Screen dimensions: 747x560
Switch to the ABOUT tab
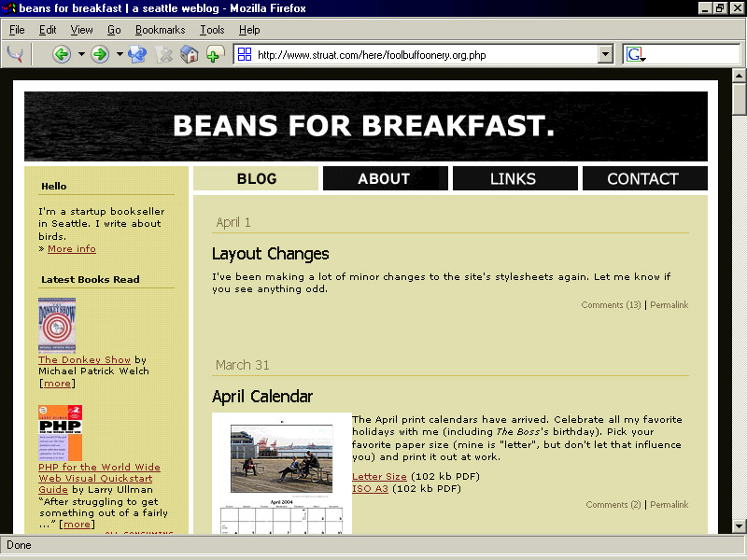pyautogui.click(x=384, y=178)
